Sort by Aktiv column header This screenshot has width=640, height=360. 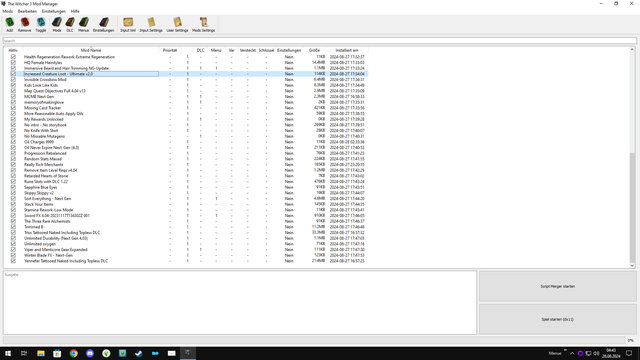[x=13, y=50]
